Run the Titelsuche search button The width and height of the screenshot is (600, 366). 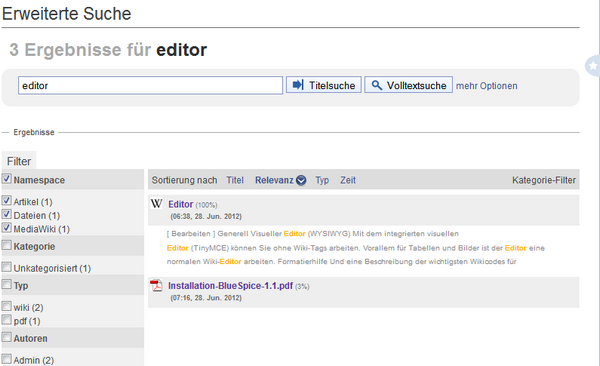click(x=324, y=85)
